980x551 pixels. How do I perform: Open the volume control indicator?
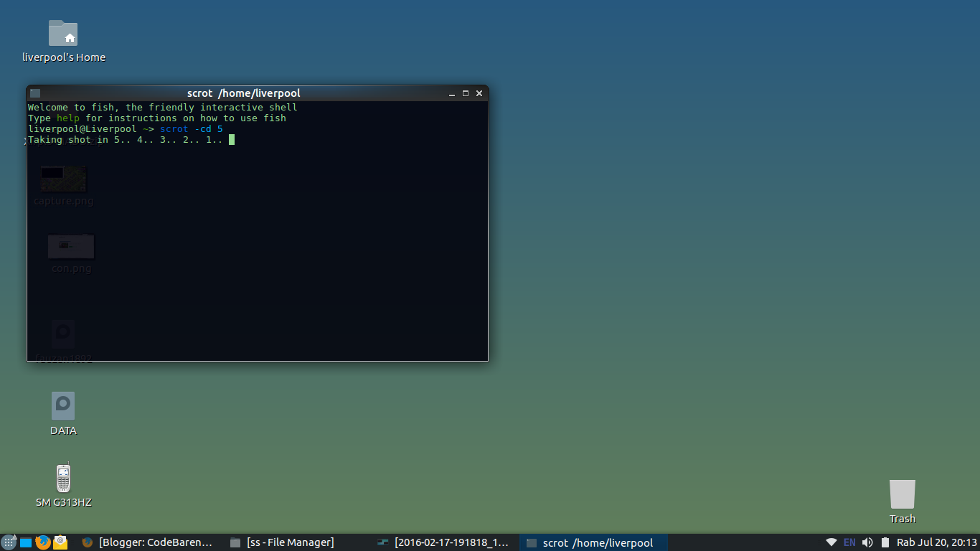[x=867, y=542]
